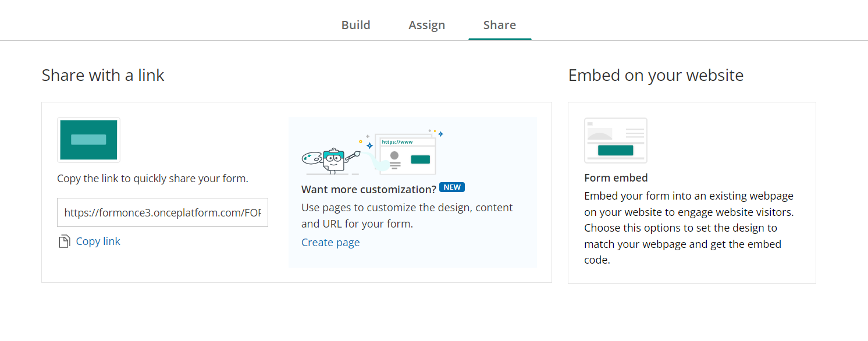
Task: Click the 'Use pages to customize' description
Action: [407, 215]
